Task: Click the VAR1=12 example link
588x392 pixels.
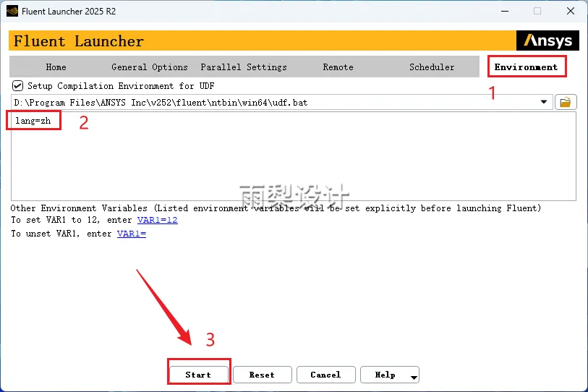Action: point(158,220)
